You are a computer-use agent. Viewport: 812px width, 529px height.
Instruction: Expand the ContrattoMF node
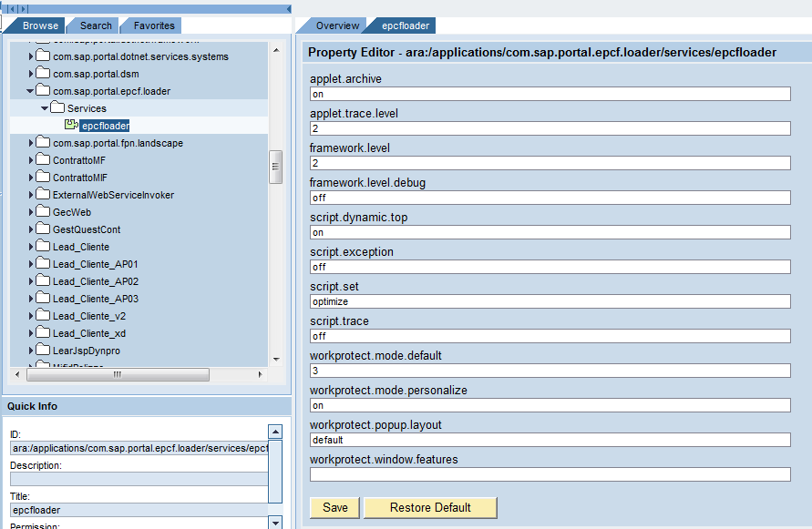click(31, 160)
